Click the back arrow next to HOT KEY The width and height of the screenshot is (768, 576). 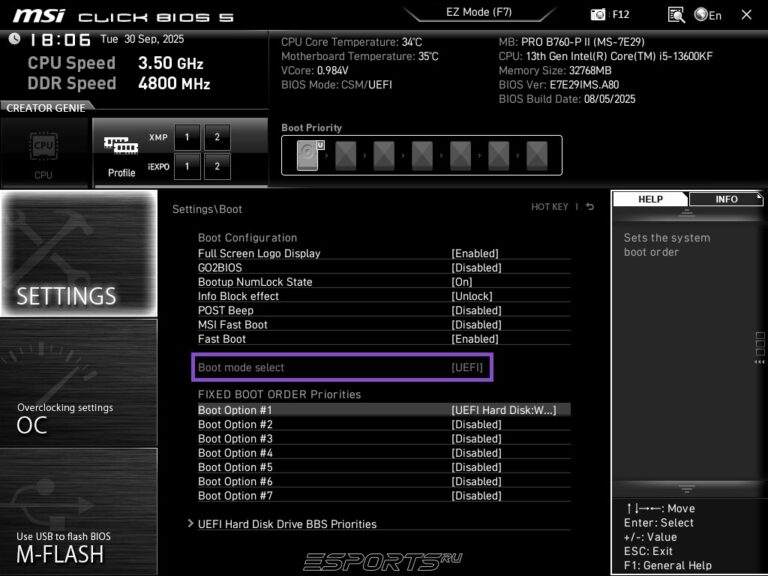pyautogui.click(x=590, y=207)
